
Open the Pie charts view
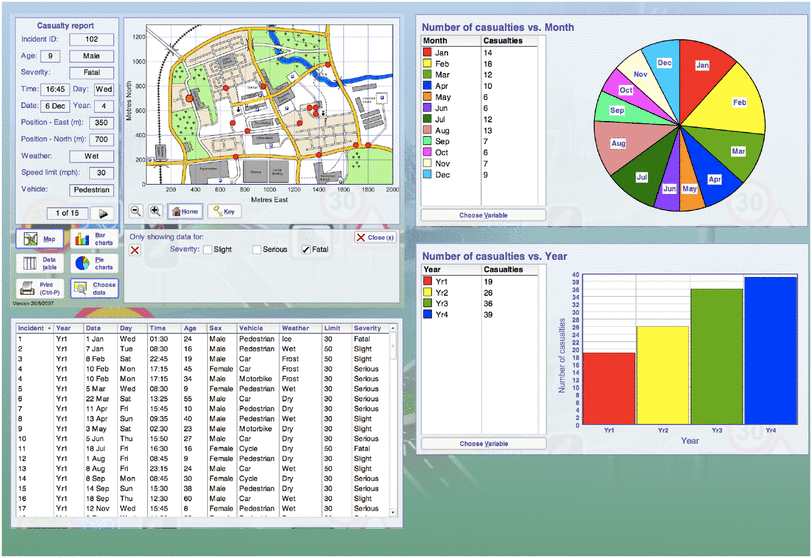(93, 264)
